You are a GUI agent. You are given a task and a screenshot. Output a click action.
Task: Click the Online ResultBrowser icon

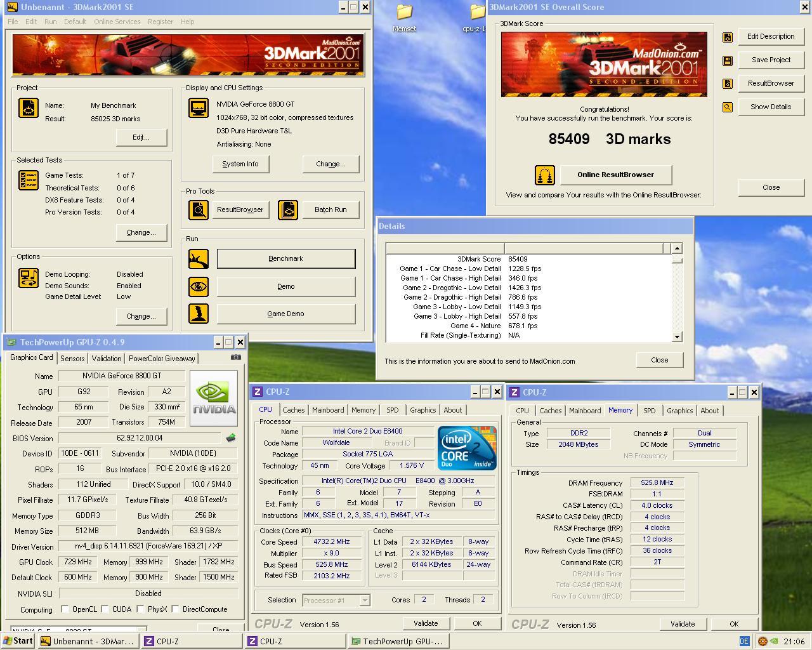coord(545,175)
